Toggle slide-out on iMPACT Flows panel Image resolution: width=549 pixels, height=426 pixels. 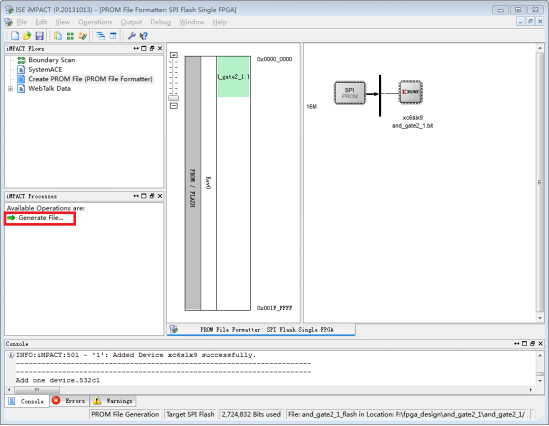[x=136, y=48]
